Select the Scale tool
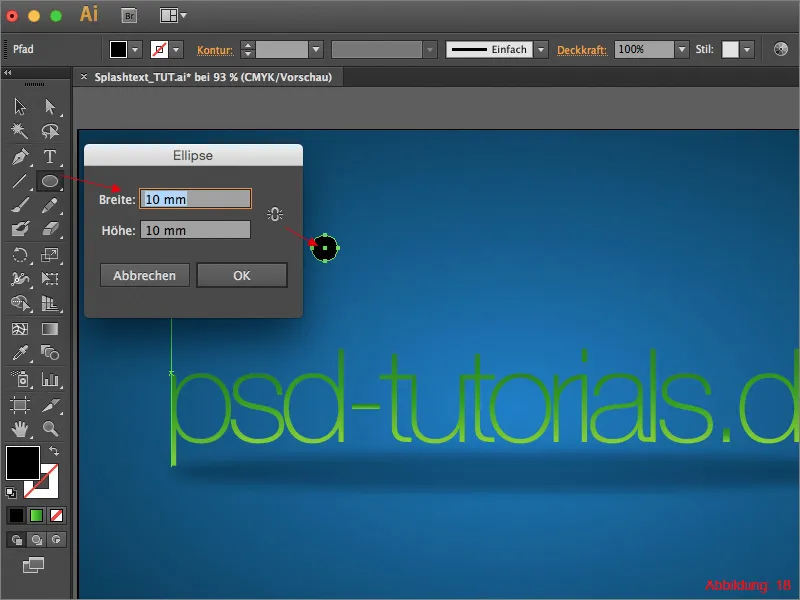The height and width of the screenshot is (600, 800). (50, 255)
